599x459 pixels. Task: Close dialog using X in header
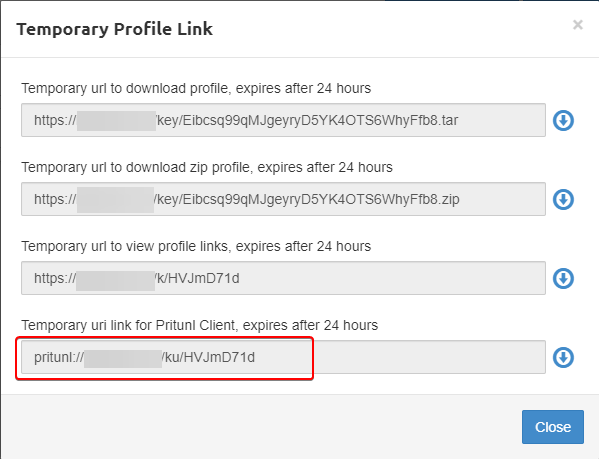click(x=578, y=25)
